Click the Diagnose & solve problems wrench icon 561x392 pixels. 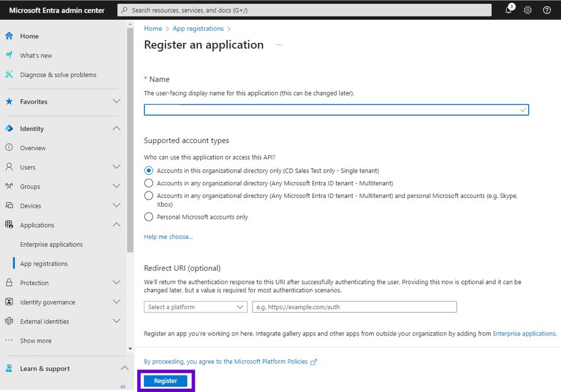click(9, 75)
